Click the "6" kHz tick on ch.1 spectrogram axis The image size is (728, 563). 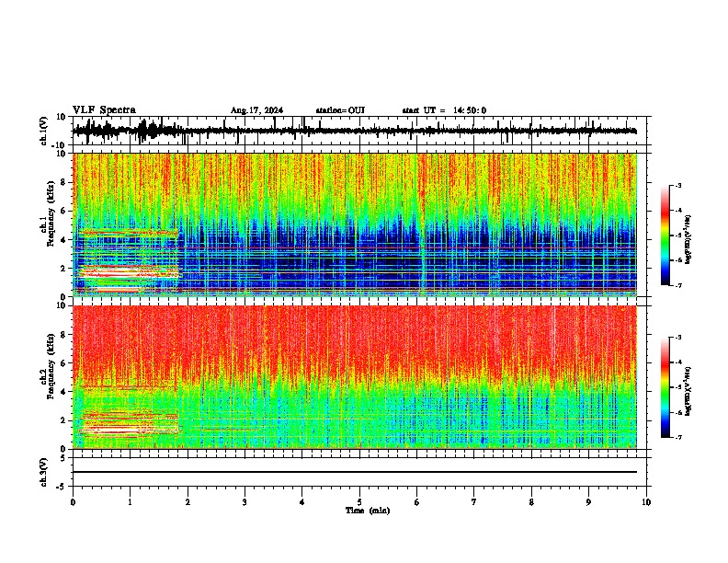coord(64,212)
